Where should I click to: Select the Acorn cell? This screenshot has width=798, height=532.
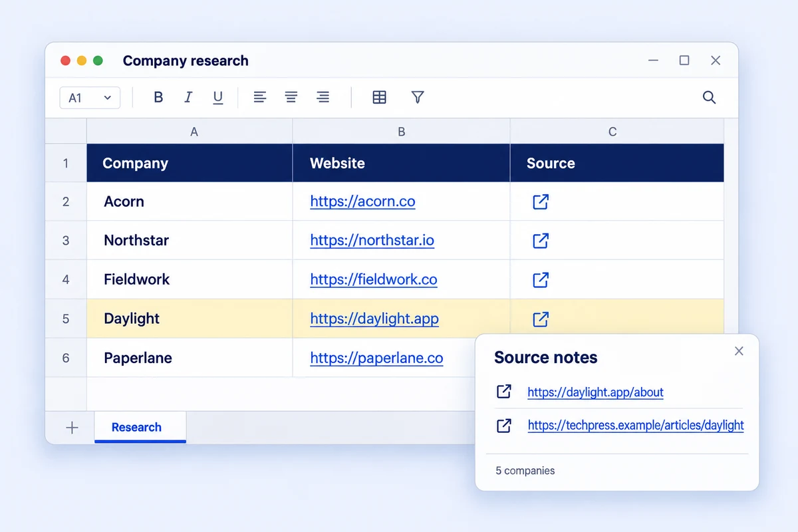coord(190,201)
